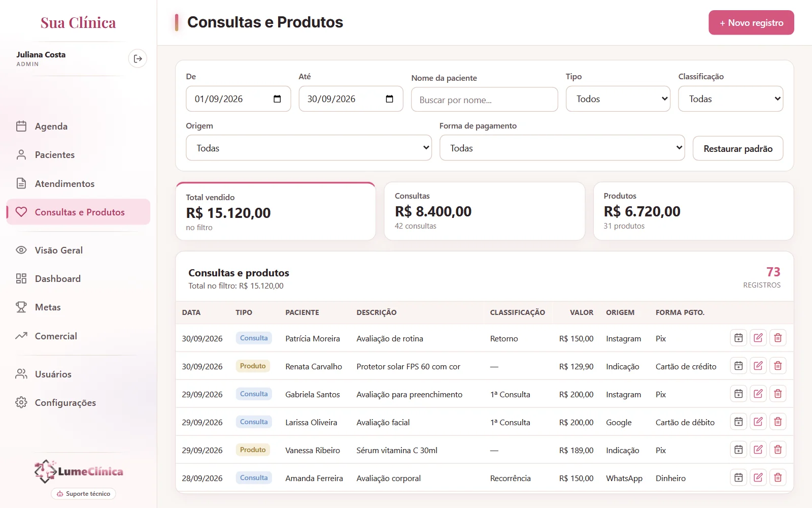Click schedule icon for Amanda Ferreira row

[738, 478]
